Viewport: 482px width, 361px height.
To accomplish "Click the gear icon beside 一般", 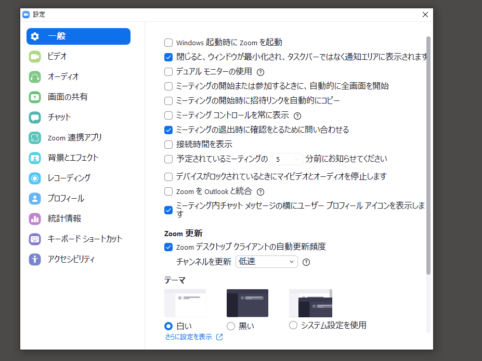I will [x=35, y=36].
